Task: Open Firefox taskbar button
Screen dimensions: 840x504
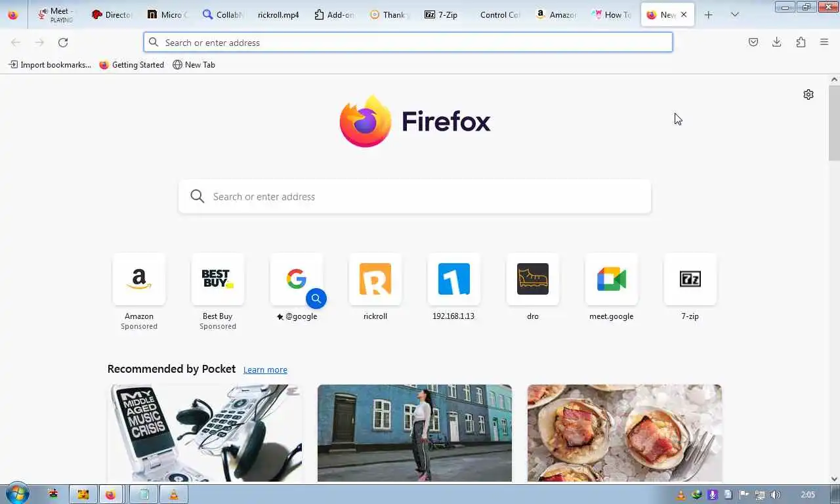Action: 110,494
